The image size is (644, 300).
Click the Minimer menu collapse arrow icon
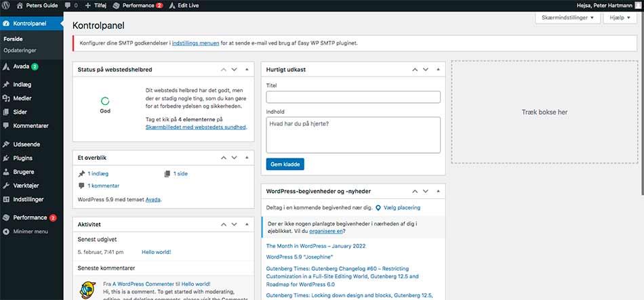tap(5, 232)
